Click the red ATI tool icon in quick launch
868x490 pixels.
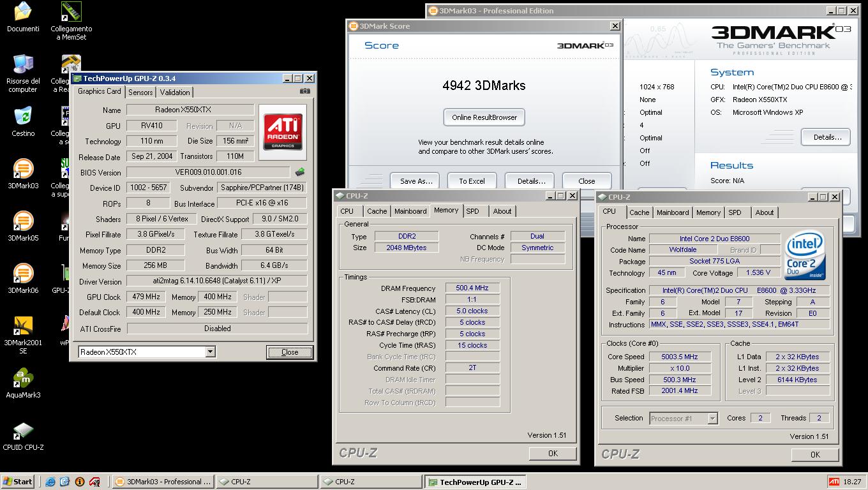[95, 482]
